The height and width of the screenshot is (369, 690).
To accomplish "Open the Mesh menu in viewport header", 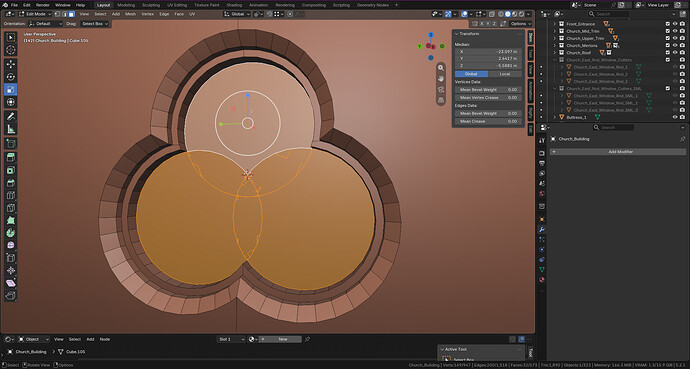I will (x=131, y=14).
